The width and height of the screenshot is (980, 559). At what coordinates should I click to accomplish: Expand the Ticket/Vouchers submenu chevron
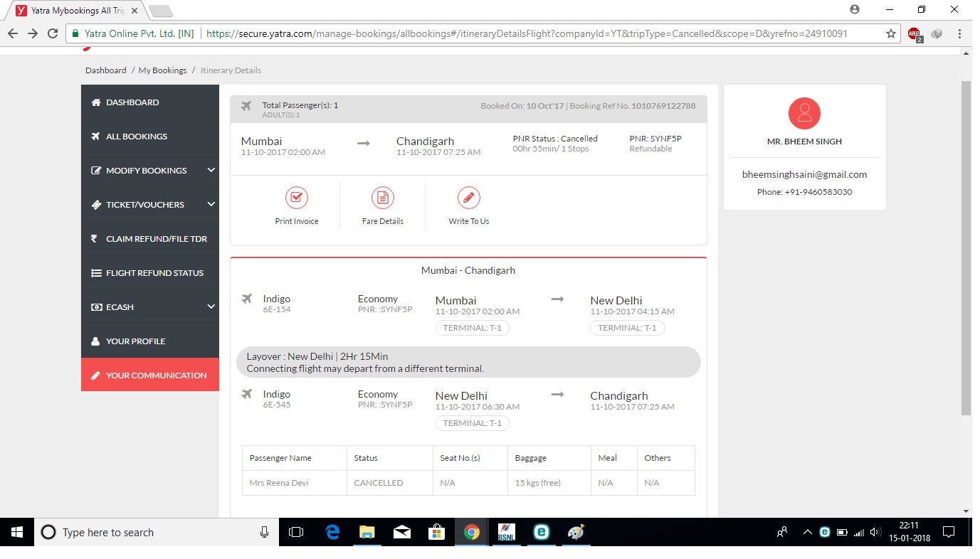pyautogui.click(x=211, y=204)
